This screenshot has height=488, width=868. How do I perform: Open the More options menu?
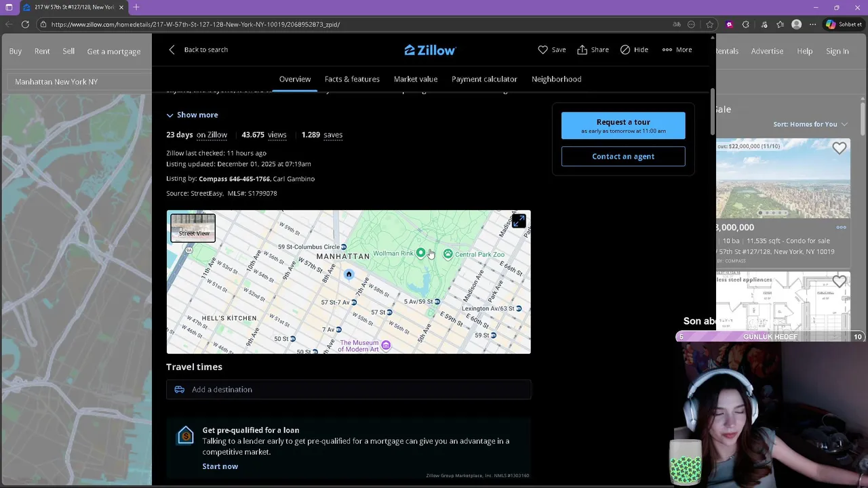677,49
